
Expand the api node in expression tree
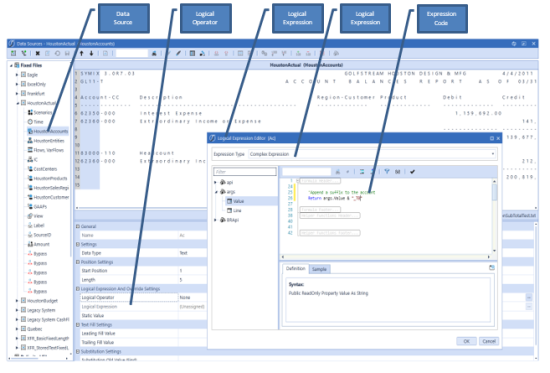click(215, 182)
